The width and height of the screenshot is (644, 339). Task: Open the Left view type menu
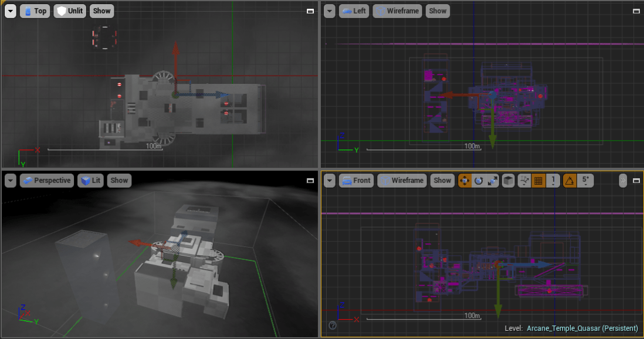[354, 11]
